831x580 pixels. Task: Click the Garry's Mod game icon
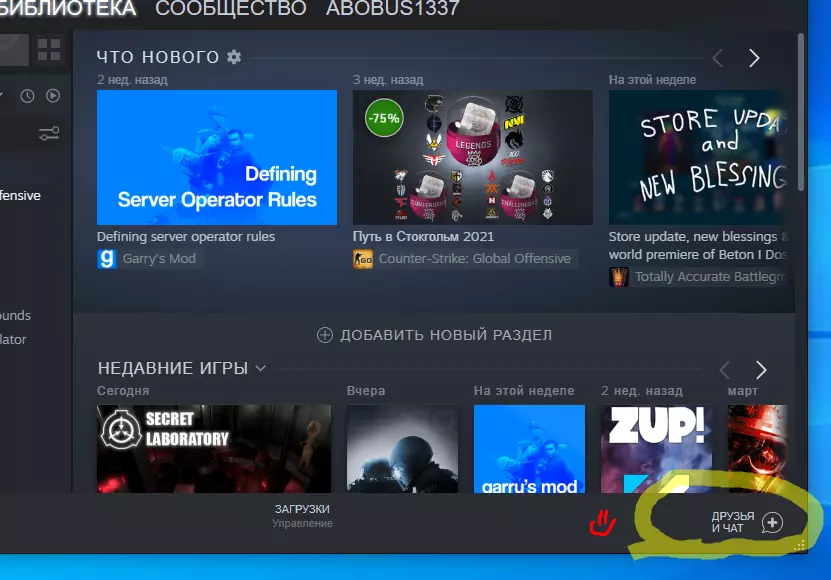tap(107, 259)
